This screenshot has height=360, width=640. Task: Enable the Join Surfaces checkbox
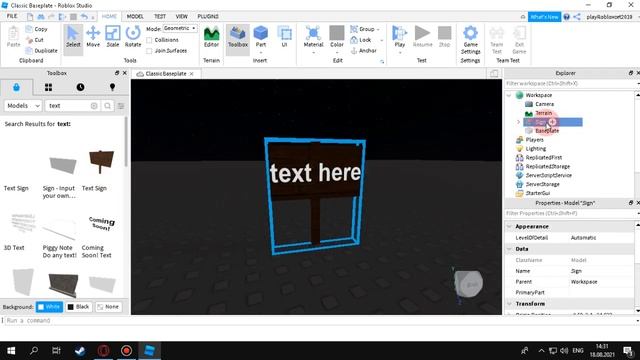149,51
